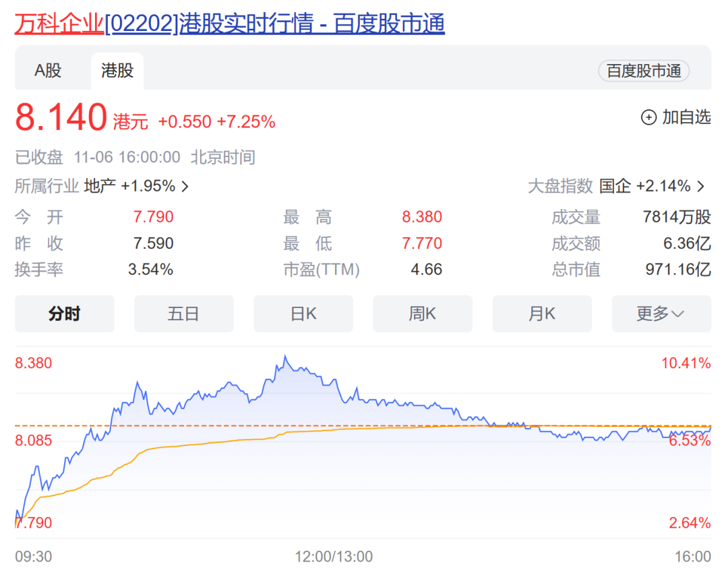Screen dimensions: 728x569
Task: Select the 分时 chart tab
Action: click(x=65, y=314)
